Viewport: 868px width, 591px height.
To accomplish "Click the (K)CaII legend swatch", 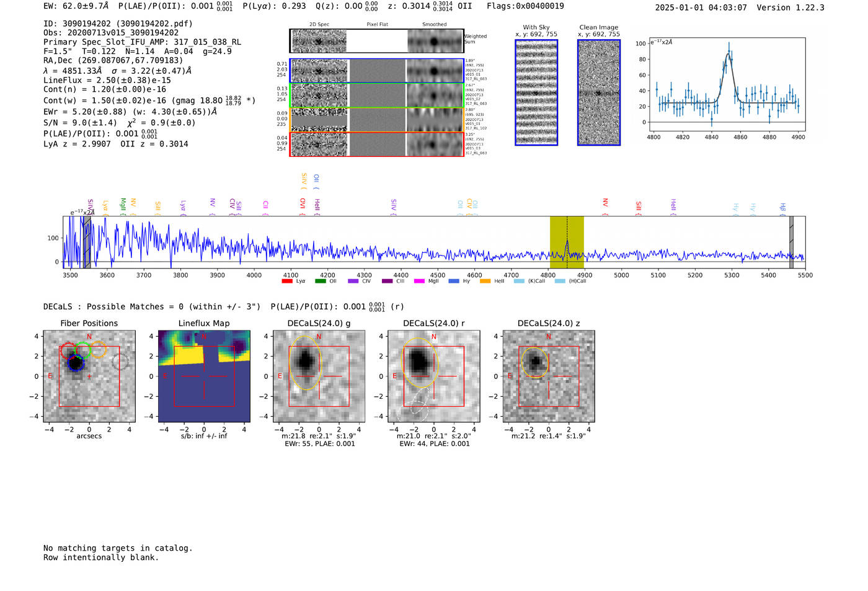I will 519,281.
